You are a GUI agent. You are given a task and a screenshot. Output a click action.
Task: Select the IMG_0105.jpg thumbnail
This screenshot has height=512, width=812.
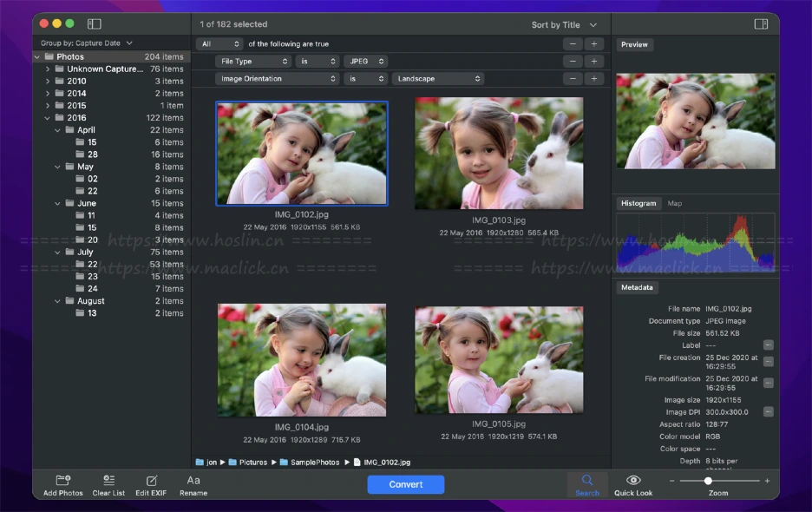click(497, 359)
